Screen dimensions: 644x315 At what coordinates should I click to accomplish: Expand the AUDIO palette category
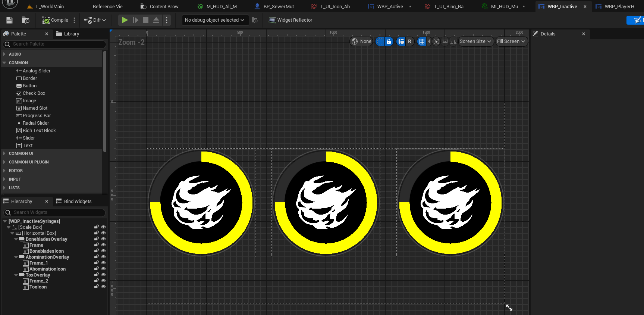4,54
